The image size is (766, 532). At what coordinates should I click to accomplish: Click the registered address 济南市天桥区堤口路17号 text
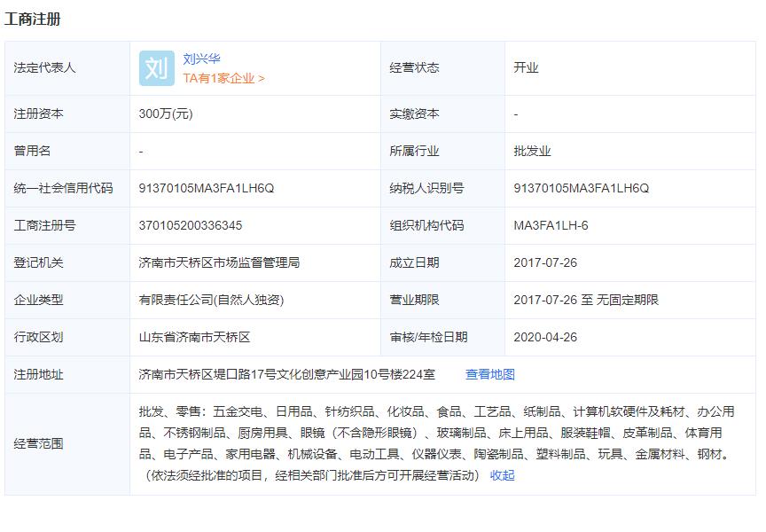click(286, 375)
